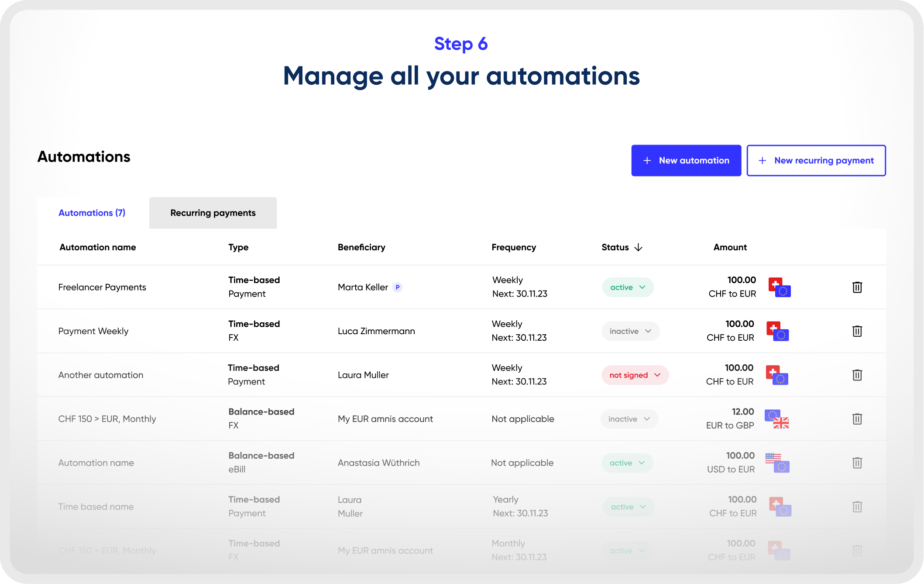Create a New recurring payment
This screenshot has height=584, width=924.
pyautogui.click(x=816, y=160)
